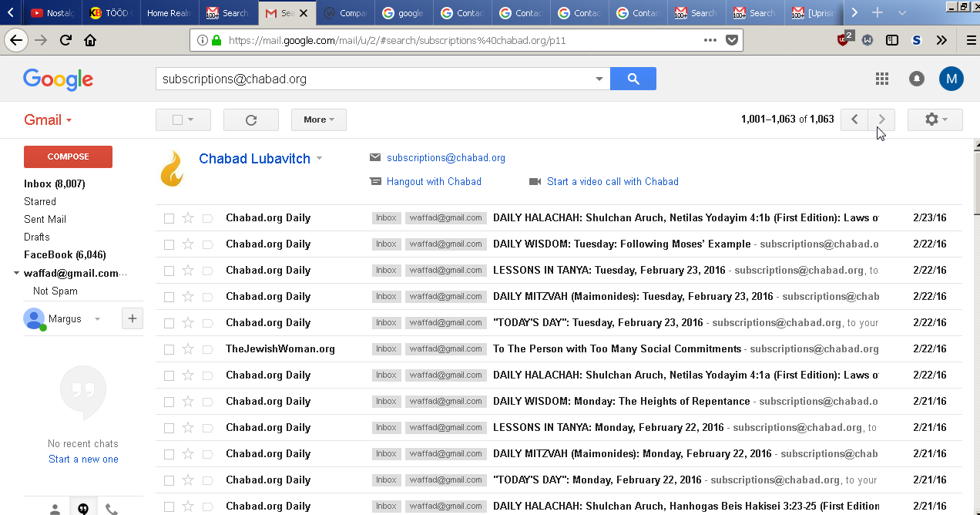Start a video call with Chabad
The image size is (980, 515).
[x=612, y=182]
